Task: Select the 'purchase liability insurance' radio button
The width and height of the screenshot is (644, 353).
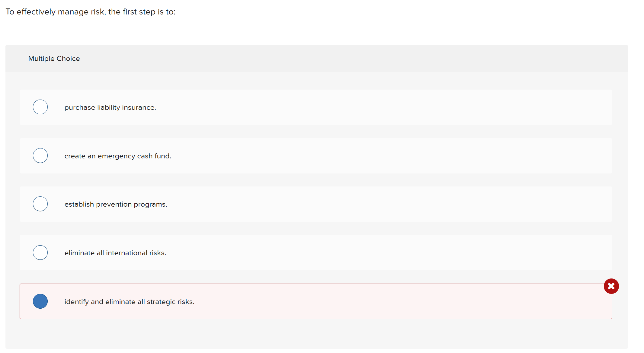Action: click(40, 107)
